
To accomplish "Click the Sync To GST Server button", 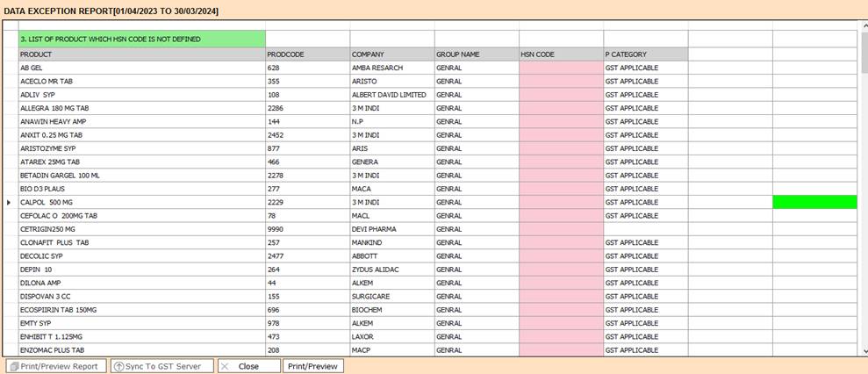I will (162, 366).
